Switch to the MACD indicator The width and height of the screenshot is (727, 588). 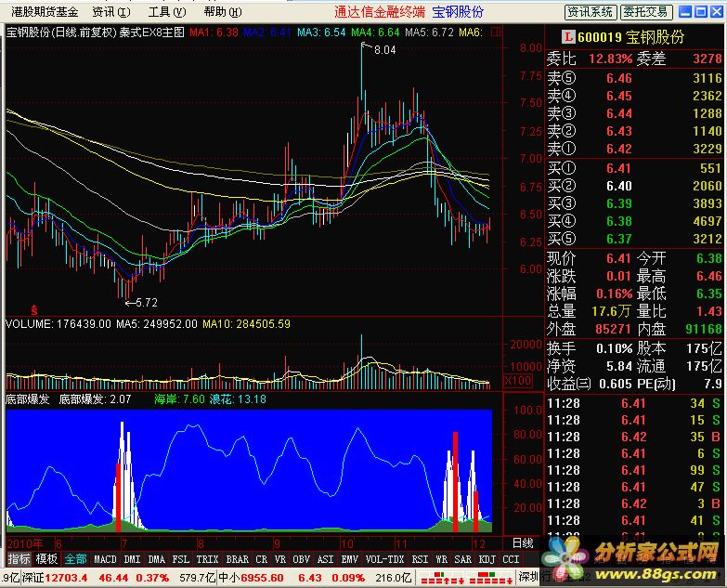coord(105,559)
